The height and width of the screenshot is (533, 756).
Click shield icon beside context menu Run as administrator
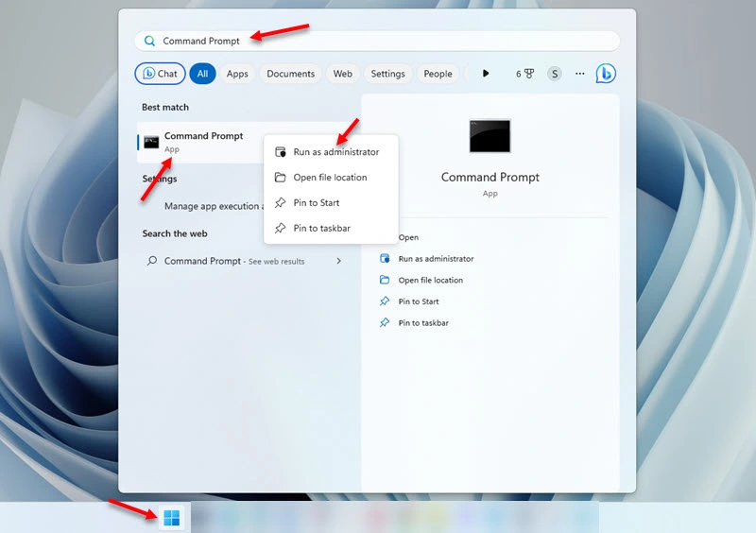click(281, 152)
